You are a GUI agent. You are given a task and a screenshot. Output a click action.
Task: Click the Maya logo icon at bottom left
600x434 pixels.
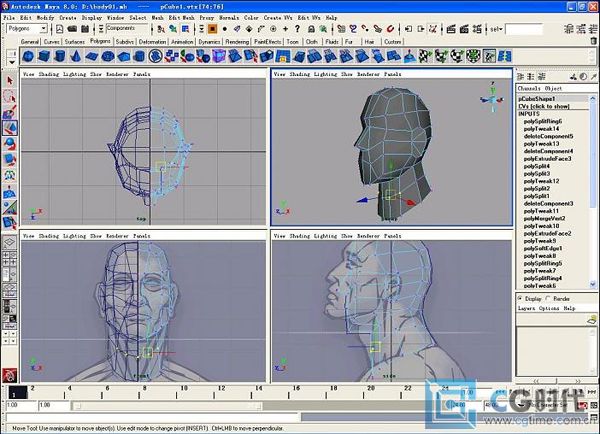click(x=10, y=375)
